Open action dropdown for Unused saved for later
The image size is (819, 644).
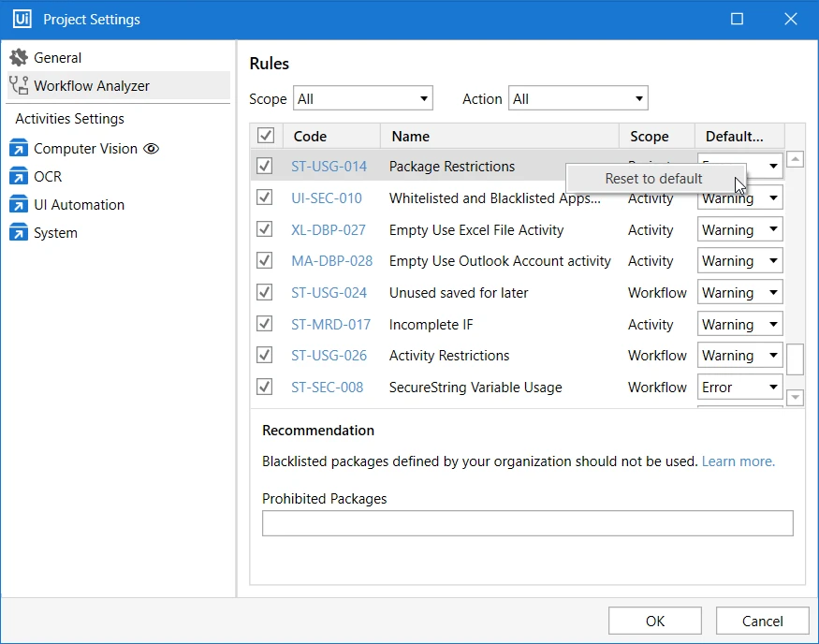[x=740, y=292]
